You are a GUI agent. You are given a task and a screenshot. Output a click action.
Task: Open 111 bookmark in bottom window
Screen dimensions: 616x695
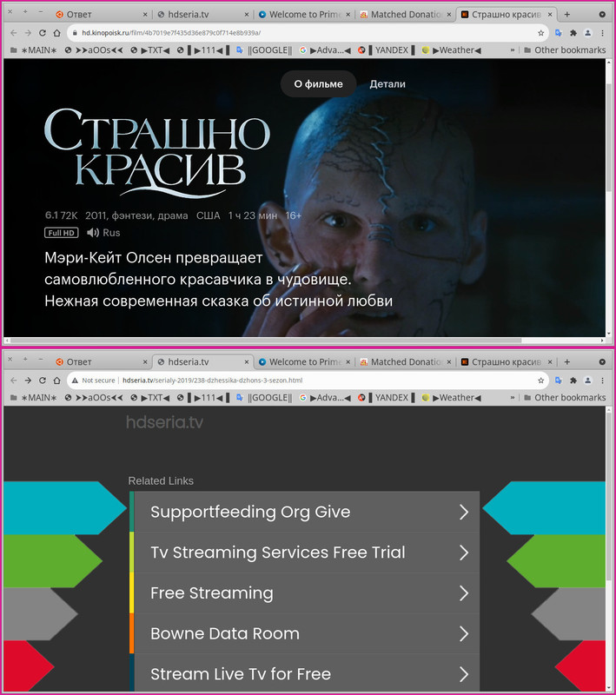pos(203,398)
